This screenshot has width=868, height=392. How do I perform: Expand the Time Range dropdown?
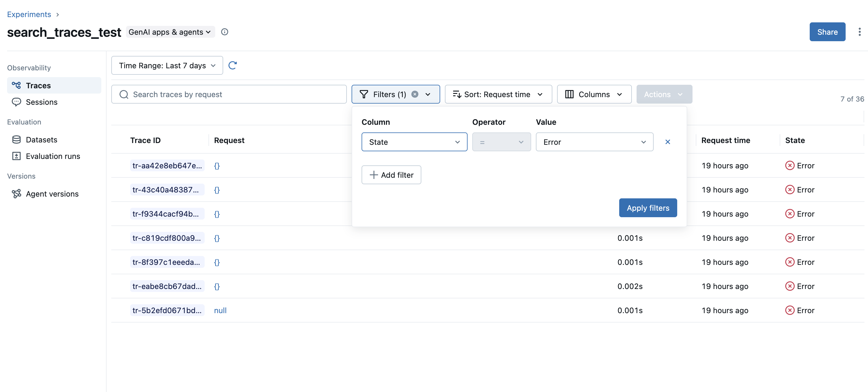click(167, 65)
